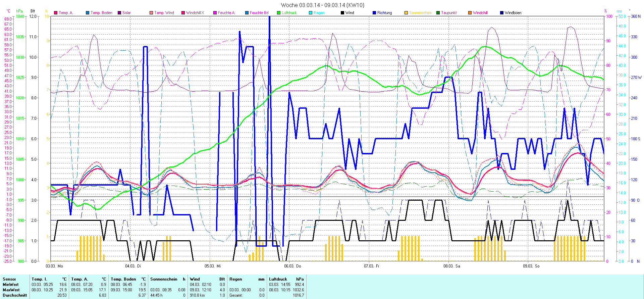644x299 pixels.
Task: Click the green Luftdruck legend swatch
Action: tap(279, 13)
